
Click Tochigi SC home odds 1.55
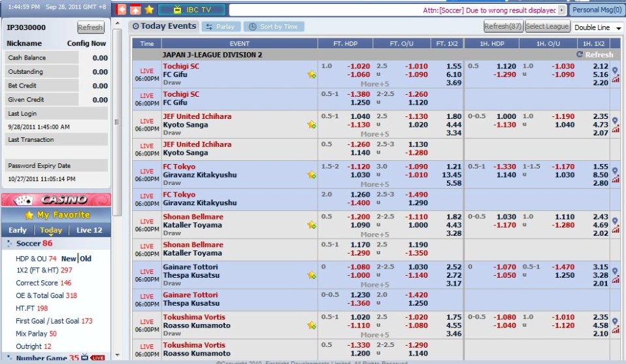(x=454, y=66)
